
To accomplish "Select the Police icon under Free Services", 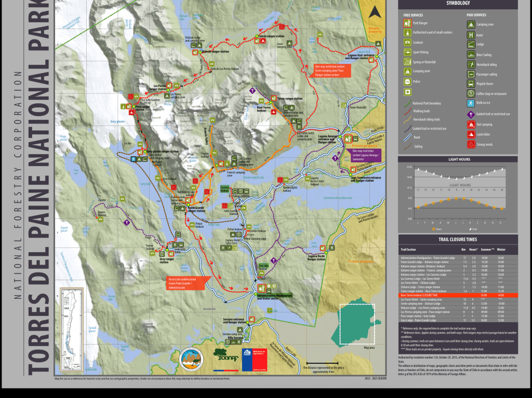I will [x=408, y=81].
